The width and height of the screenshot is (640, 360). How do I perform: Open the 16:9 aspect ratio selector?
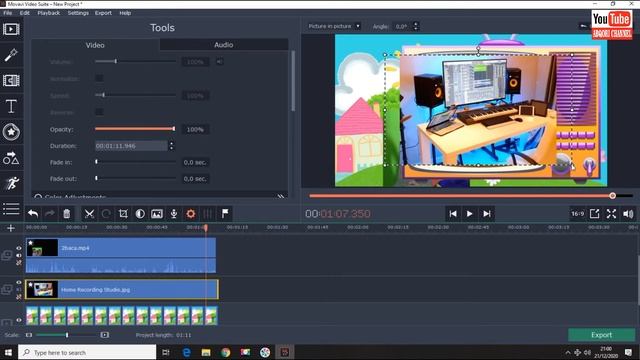point(578,213)
